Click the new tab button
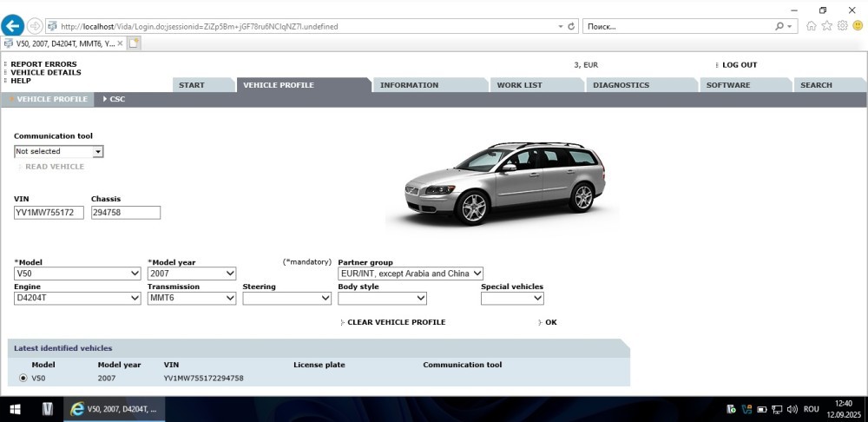Image resolution: width=868 pixels, height=422 pixels. pos(135,43)
